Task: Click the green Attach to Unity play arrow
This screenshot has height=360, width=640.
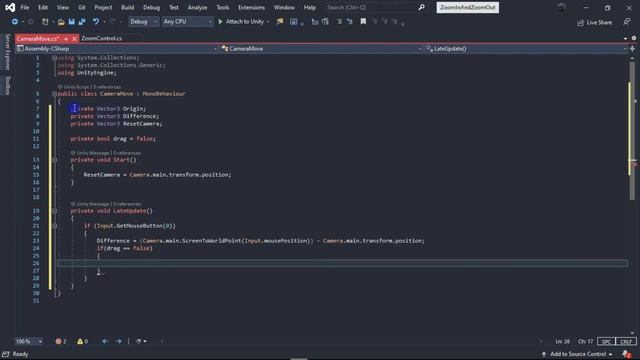Action: [x=220, y=21]
